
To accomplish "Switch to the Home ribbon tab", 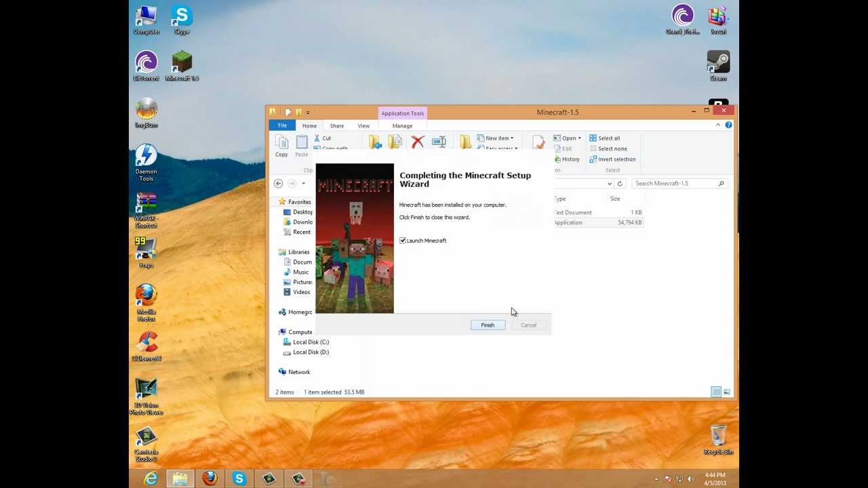I will 309,125.
